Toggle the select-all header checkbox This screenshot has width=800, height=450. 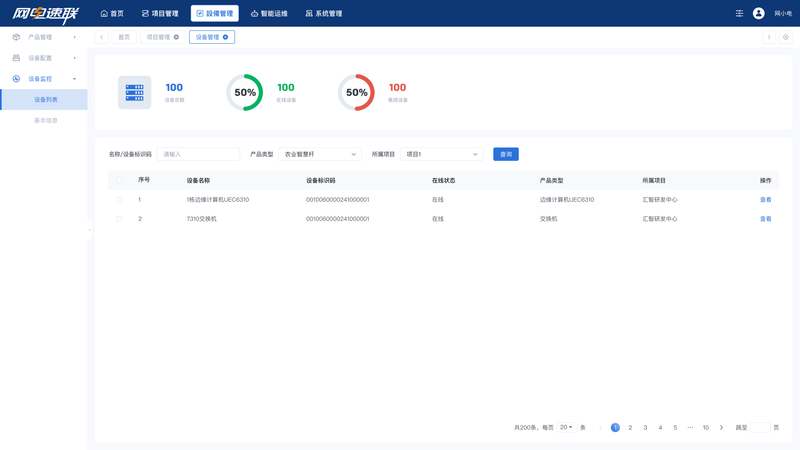119,180
